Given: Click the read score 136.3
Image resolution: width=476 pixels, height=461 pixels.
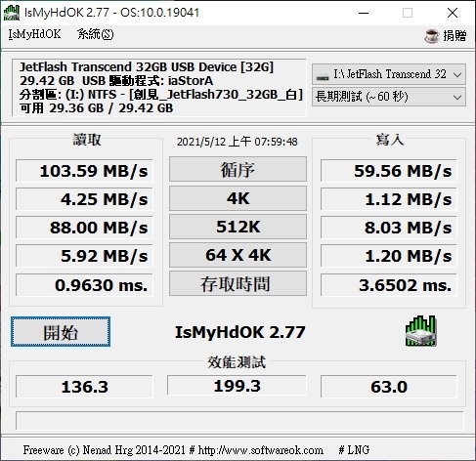Looking at the screenshot, I should tap(84, 387).
